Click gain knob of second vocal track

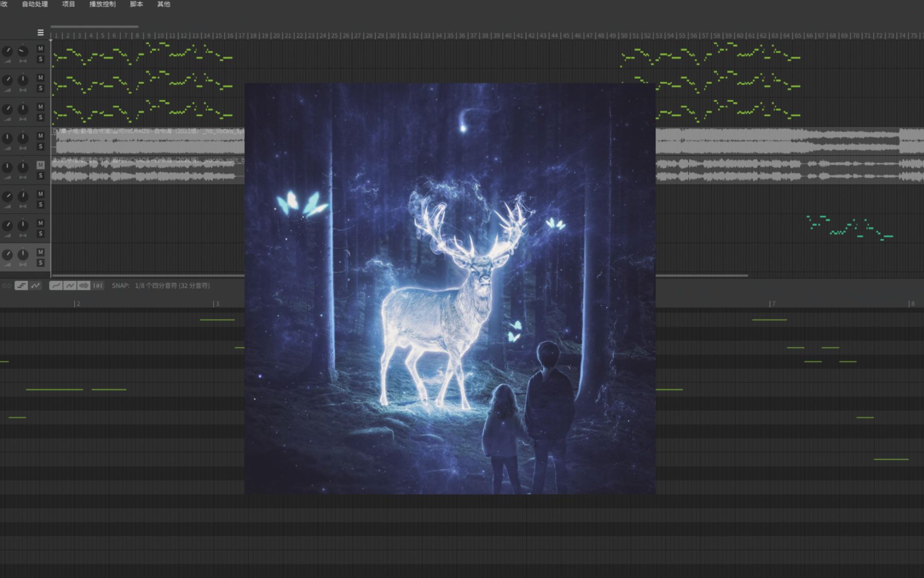[x=7, y=80]
